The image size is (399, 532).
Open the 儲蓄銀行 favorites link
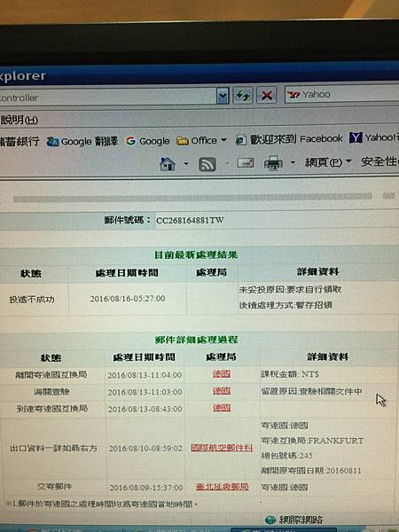point(20,142)
